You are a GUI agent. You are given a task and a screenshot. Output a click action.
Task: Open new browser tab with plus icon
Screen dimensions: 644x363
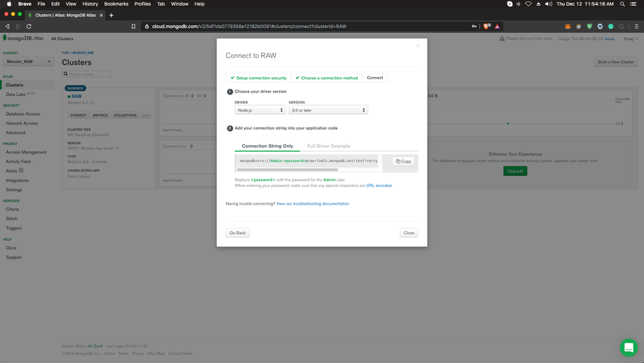pos(111,15)
